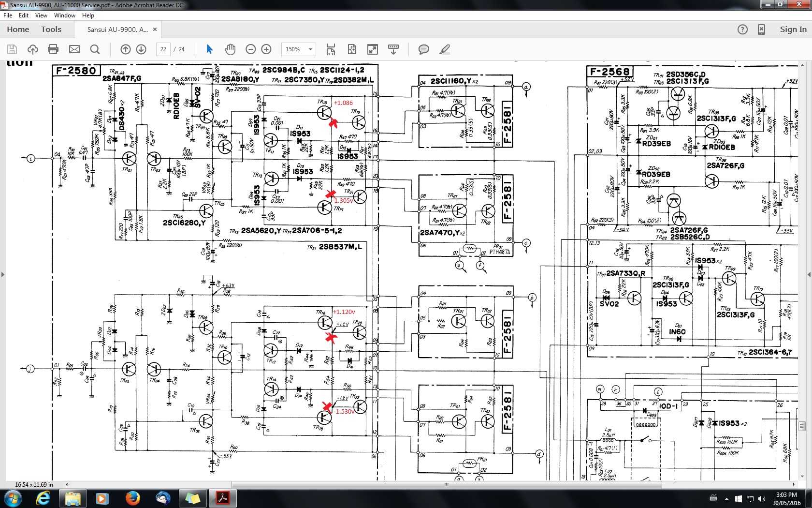Zoom out with the minus circle icon
This screenshot has height=508, width=812.
[250, 49]
